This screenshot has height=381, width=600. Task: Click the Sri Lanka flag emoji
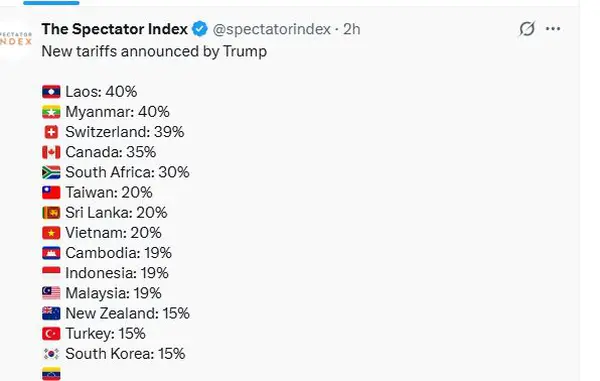pos(51,213)
